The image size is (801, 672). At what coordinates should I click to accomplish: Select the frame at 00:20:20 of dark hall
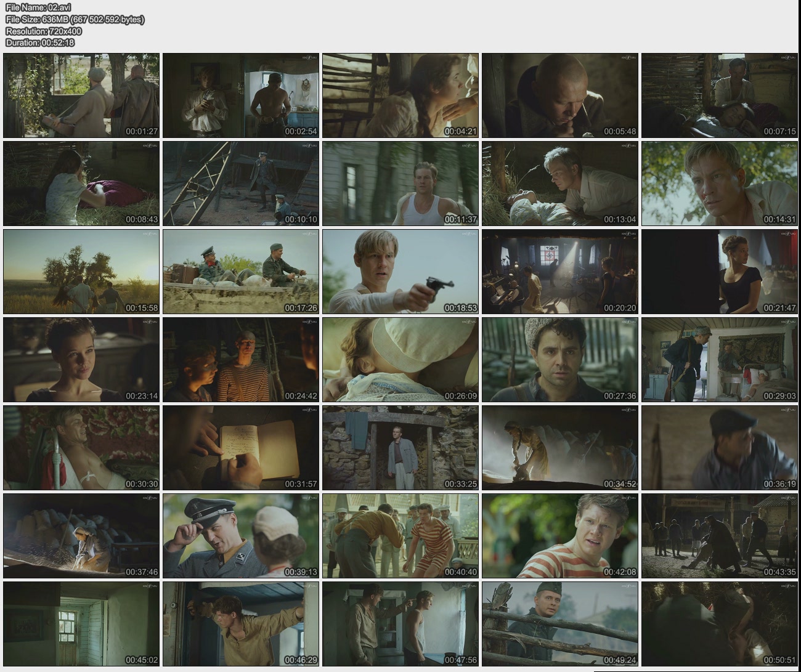(x=560, y=272)
